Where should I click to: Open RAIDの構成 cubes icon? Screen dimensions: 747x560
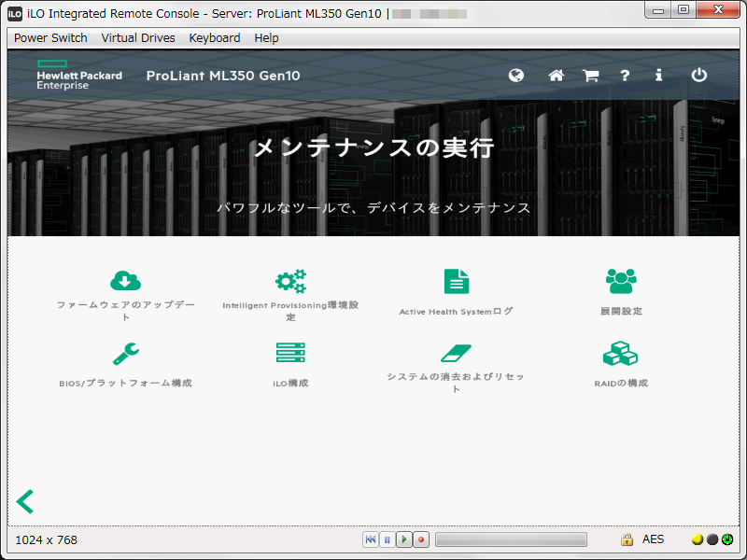point(620,354)
